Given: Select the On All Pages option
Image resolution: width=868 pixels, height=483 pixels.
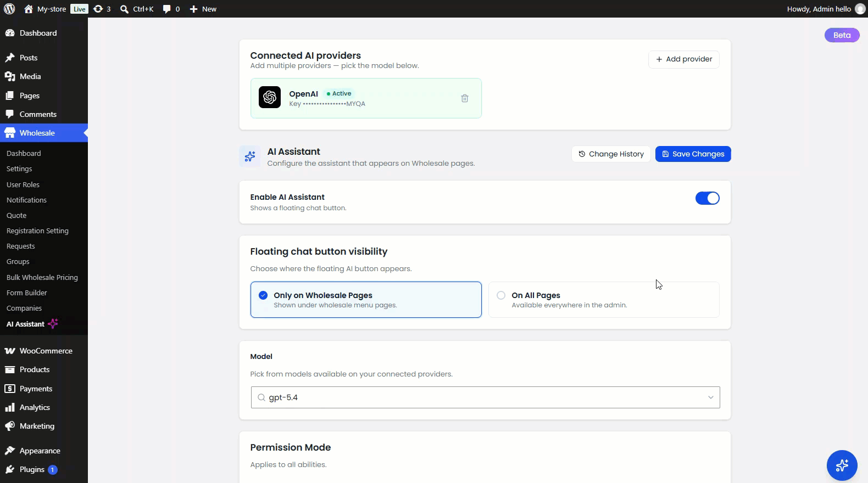Looking at the screenshot, I should coord(604,300).
